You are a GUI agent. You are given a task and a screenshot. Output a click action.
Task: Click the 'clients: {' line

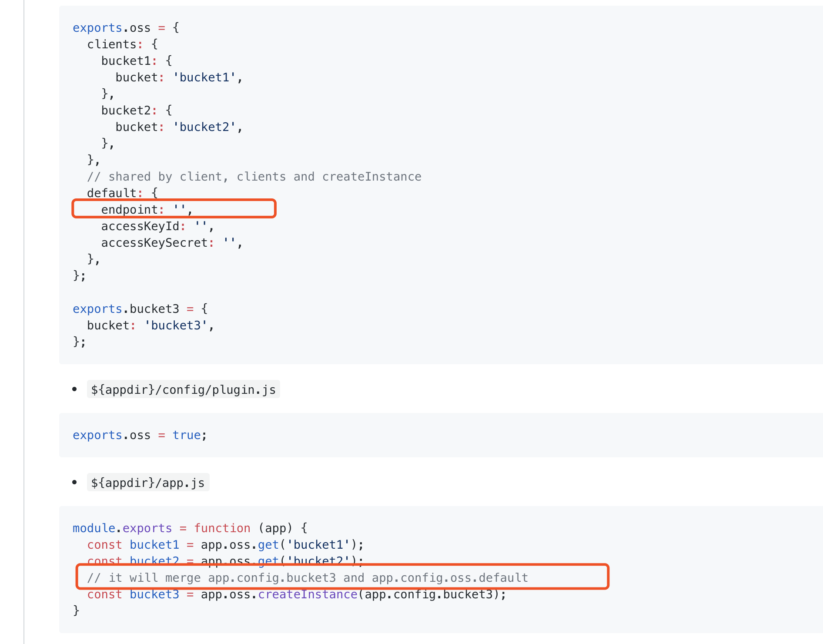tap(123, 44)
